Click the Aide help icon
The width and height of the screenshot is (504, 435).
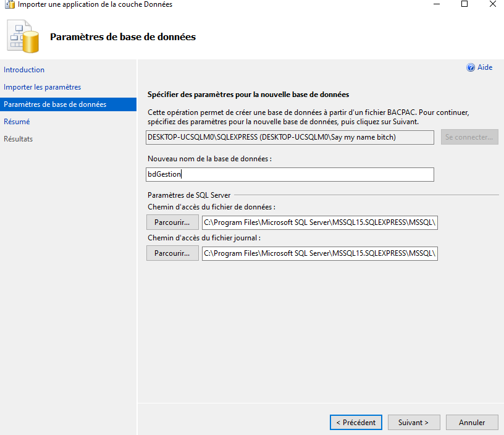click(x=470, y=67)
